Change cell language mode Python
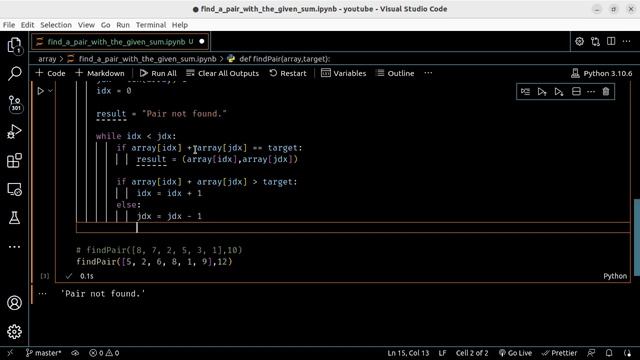Viewport: 640px width, 360px height. click(615, 276)
